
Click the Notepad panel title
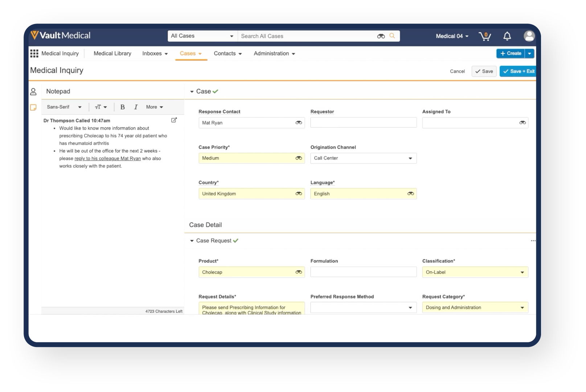pyautogui.click(x=58, y=91)
